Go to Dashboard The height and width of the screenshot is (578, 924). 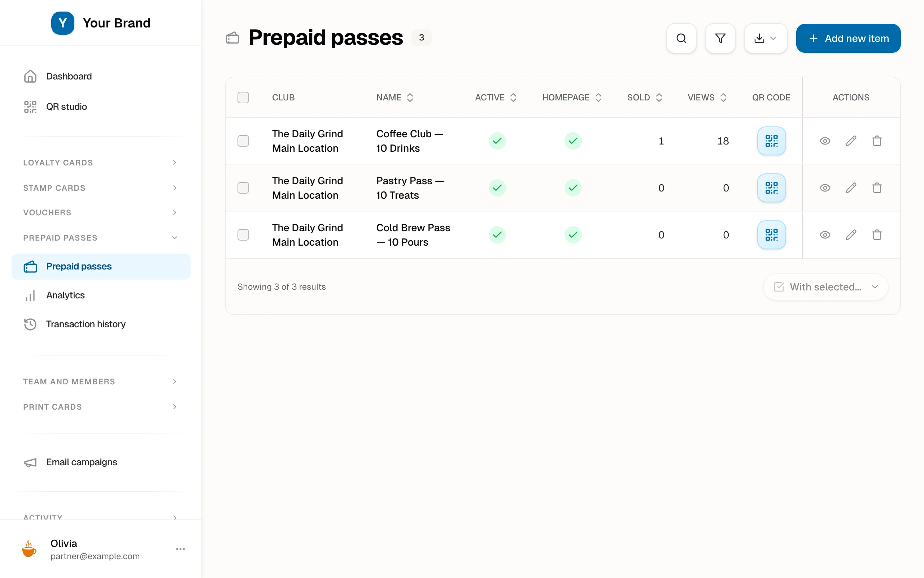[101, 76]
